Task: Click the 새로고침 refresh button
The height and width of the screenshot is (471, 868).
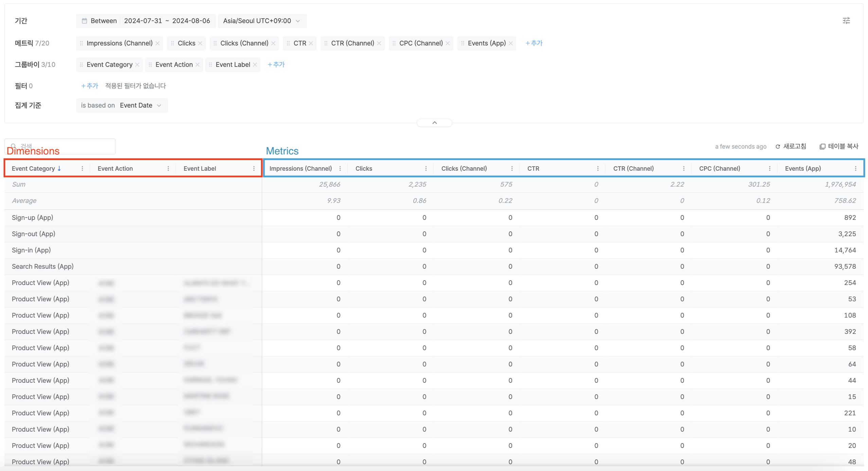Action: coord(791,147)
